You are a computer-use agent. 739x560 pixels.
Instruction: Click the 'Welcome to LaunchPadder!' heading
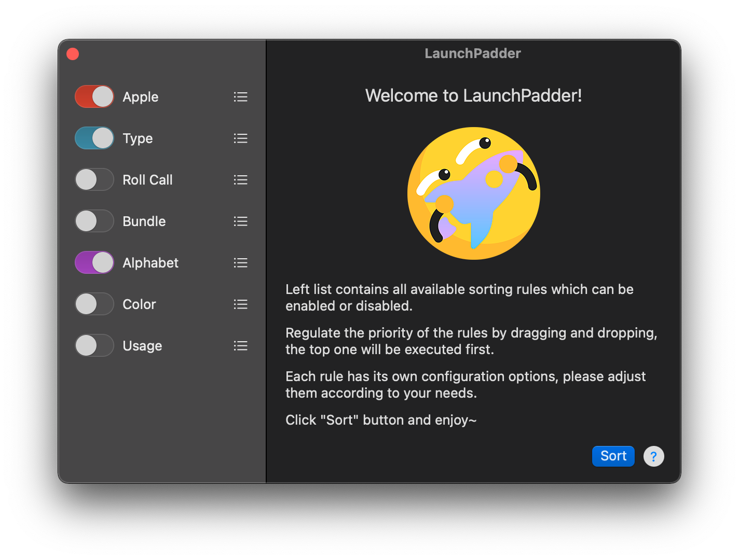click(x=473, y=95)
